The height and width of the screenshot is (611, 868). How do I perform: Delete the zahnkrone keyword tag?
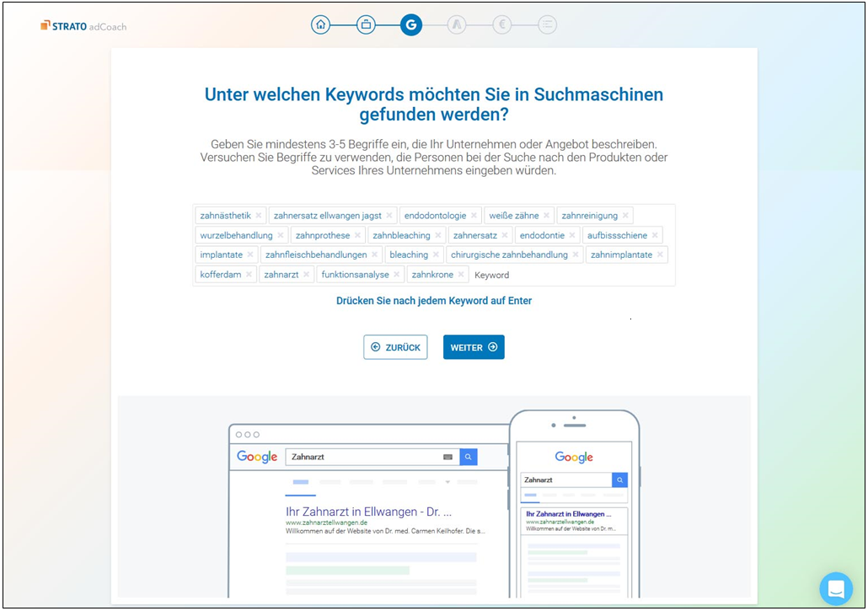point(461,275)
